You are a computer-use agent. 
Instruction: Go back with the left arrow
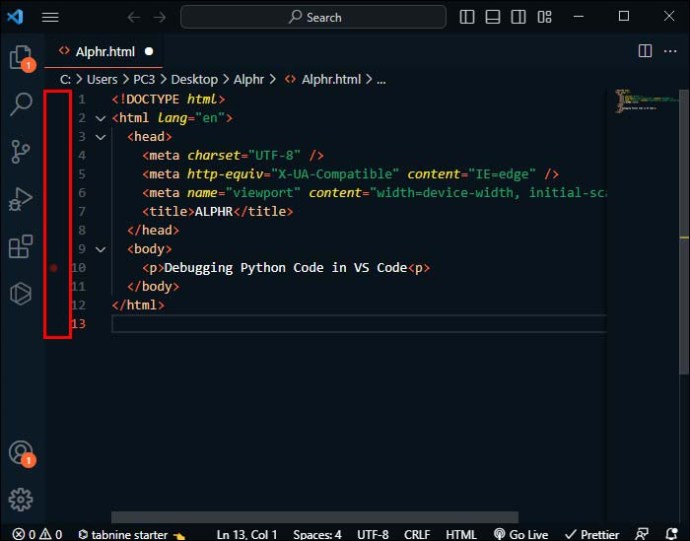coord(134,17)
